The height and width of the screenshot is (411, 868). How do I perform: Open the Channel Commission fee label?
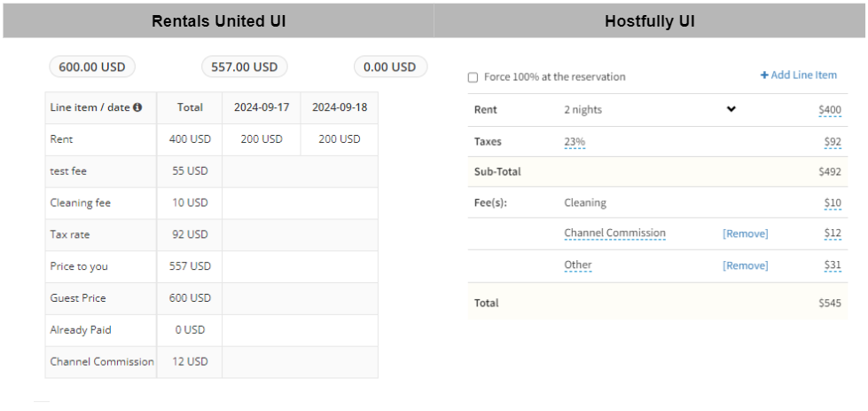click(x=614, y=233)
